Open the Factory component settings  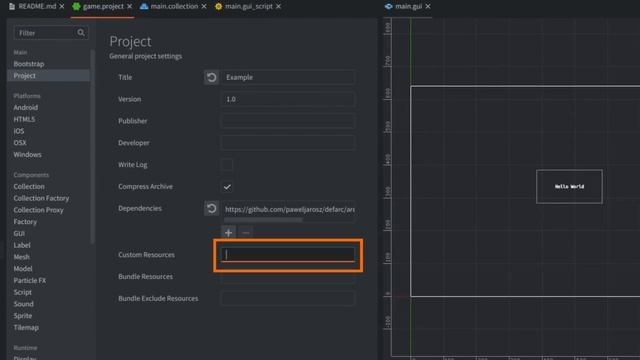(25, 222)
